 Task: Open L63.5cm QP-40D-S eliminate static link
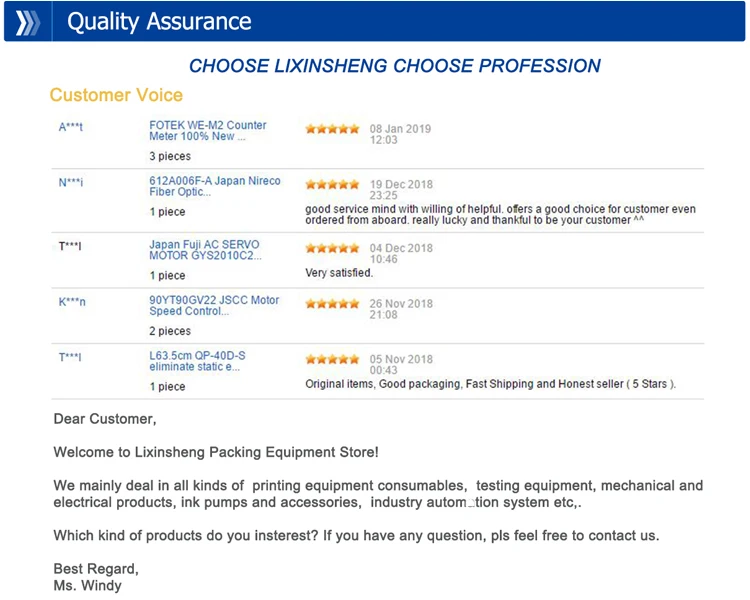coord(197,361)
